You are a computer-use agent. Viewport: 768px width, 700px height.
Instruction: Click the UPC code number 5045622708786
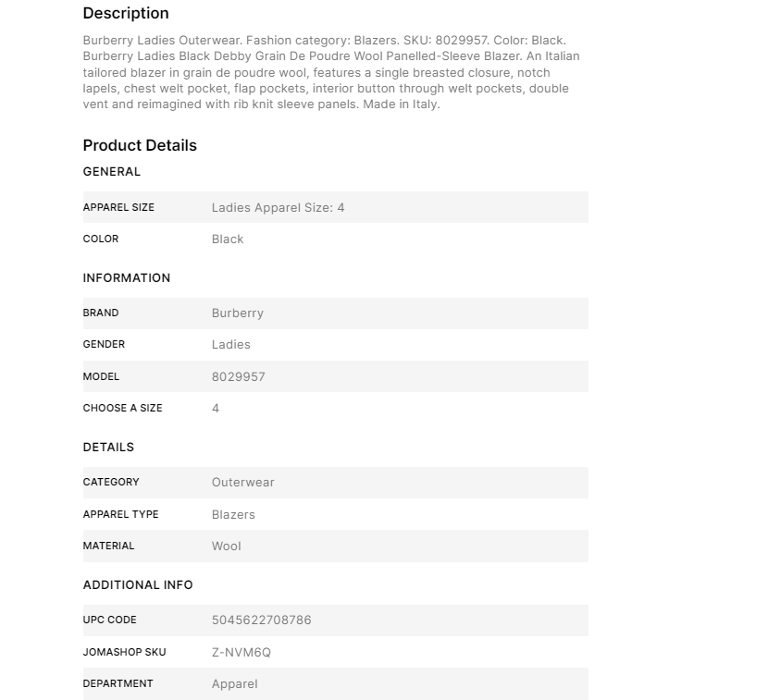(x=262, y=620)
